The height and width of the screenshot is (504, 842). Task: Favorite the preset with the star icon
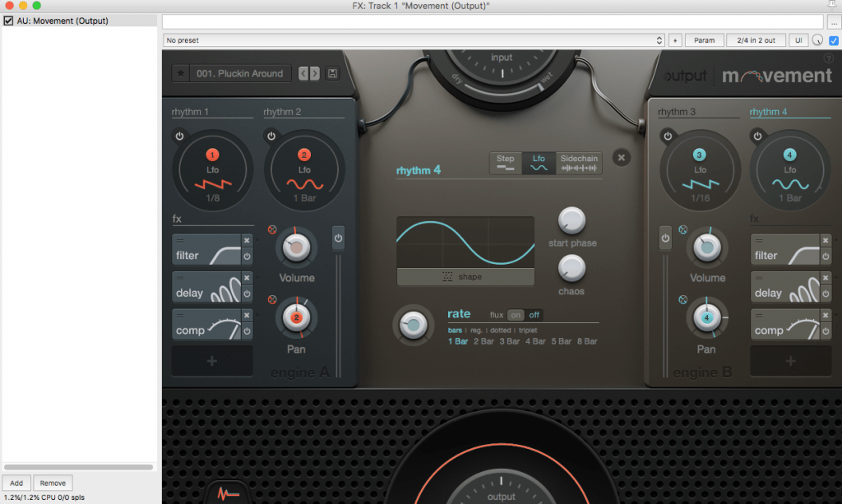pos(181,73)
